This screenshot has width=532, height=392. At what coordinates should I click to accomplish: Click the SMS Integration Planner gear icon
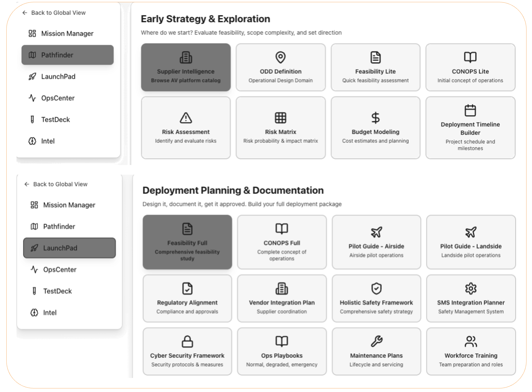[x=471, y=288]
